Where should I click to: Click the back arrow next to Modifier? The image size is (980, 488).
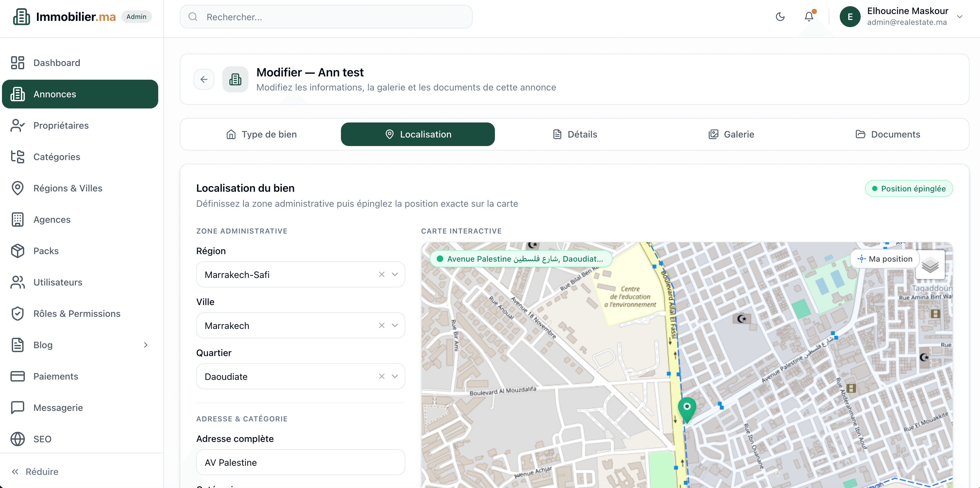point(204,79)
